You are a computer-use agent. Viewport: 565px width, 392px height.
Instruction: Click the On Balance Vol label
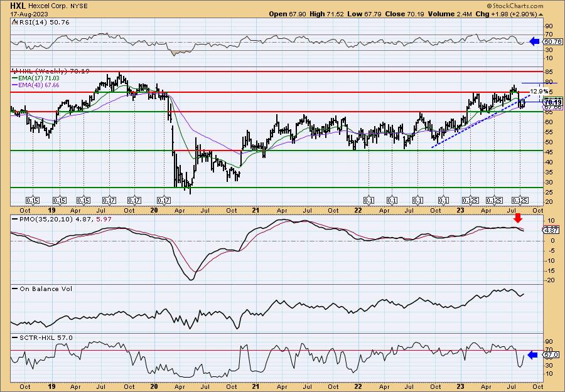pyautogui.click(x=45, y=289)
